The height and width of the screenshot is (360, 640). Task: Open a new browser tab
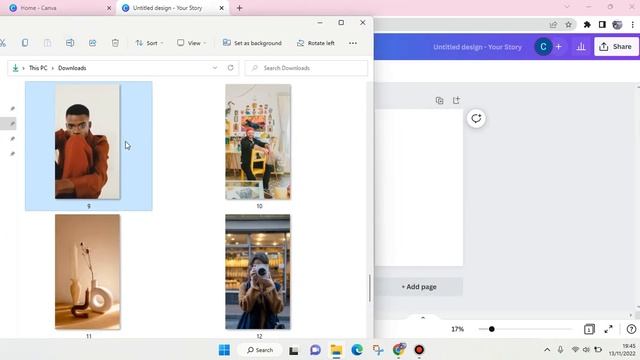click(240, 8)
